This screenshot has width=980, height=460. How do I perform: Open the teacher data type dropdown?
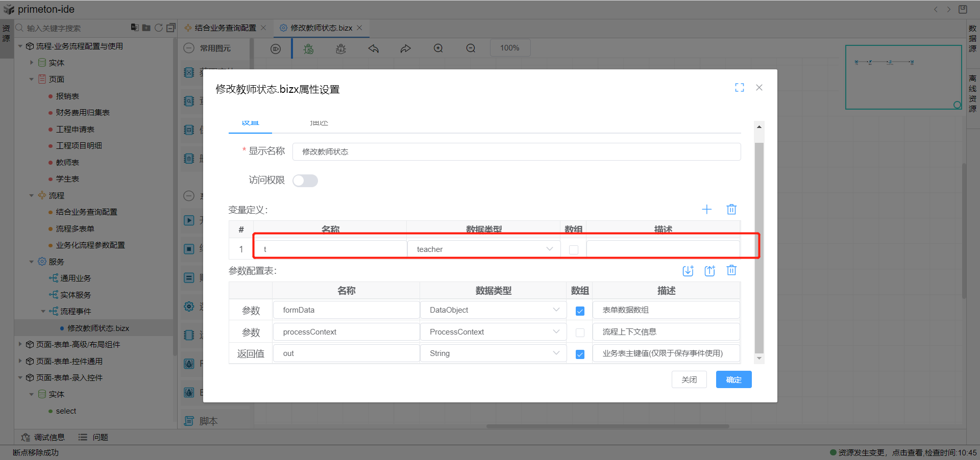tap(483, 249)
